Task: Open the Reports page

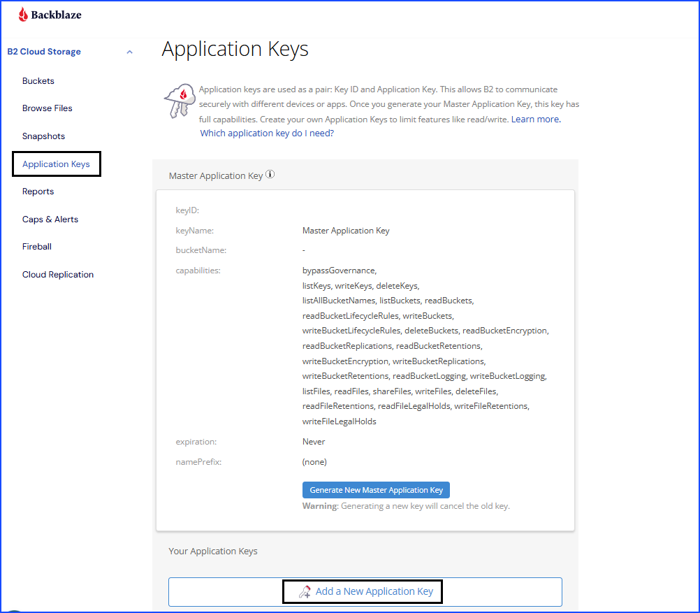Action: tap(38, 191)
